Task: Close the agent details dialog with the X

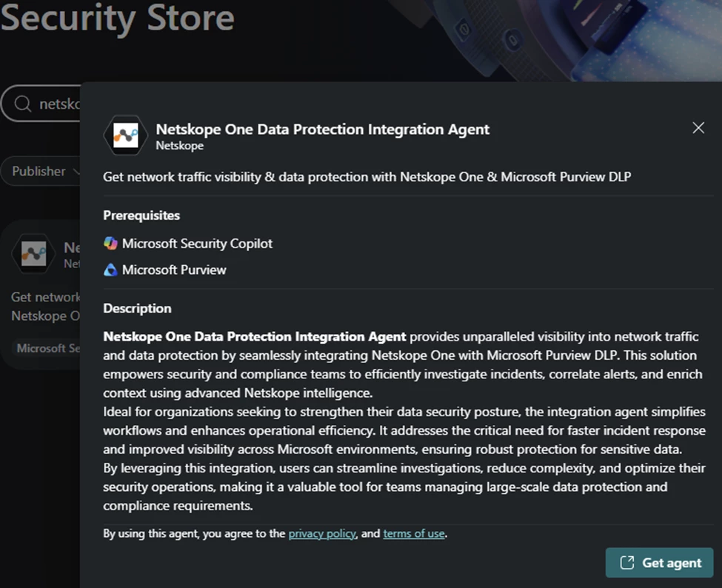Action: click(698, 128)
